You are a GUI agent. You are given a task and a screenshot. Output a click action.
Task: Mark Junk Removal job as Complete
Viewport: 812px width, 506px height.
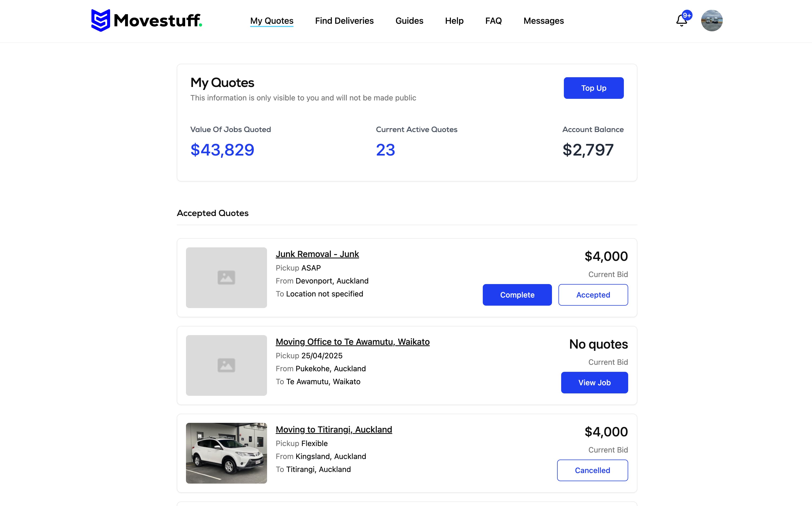pos(517,295)
